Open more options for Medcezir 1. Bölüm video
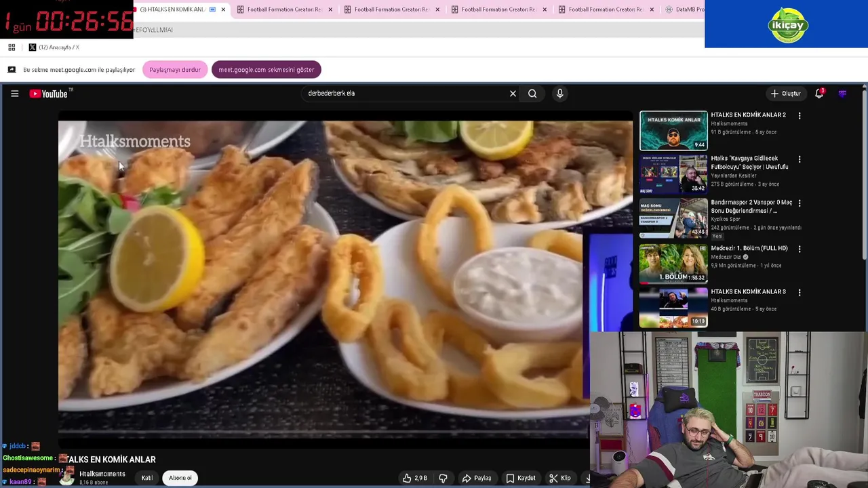 (800, 249)
